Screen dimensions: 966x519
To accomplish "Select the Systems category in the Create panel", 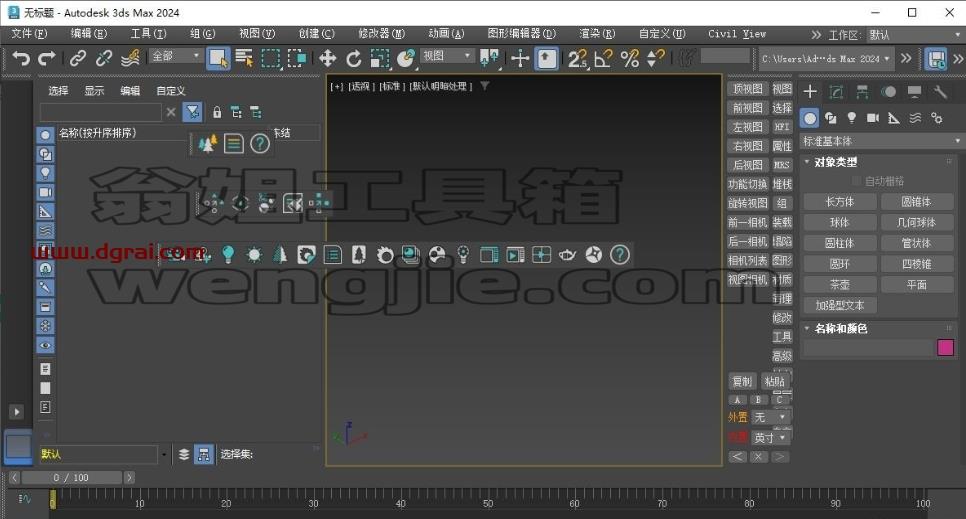I will tap(936, 118).
